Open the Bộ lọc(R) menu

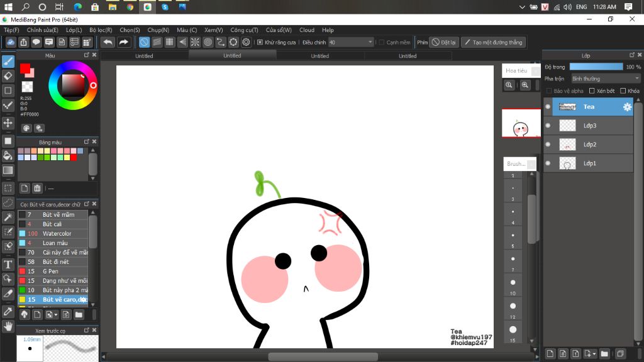(101, 30)
